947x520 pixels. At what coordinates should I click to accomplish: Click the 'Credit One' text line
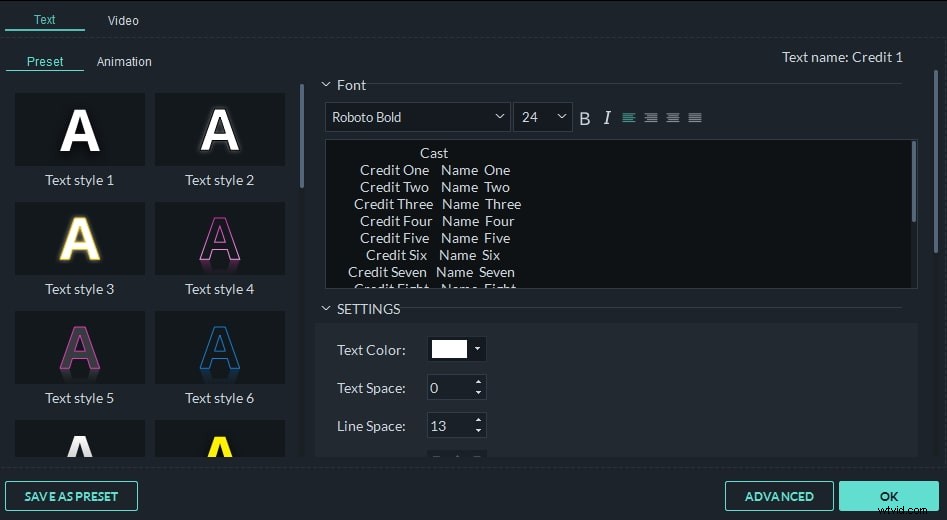tap(394, 170)
